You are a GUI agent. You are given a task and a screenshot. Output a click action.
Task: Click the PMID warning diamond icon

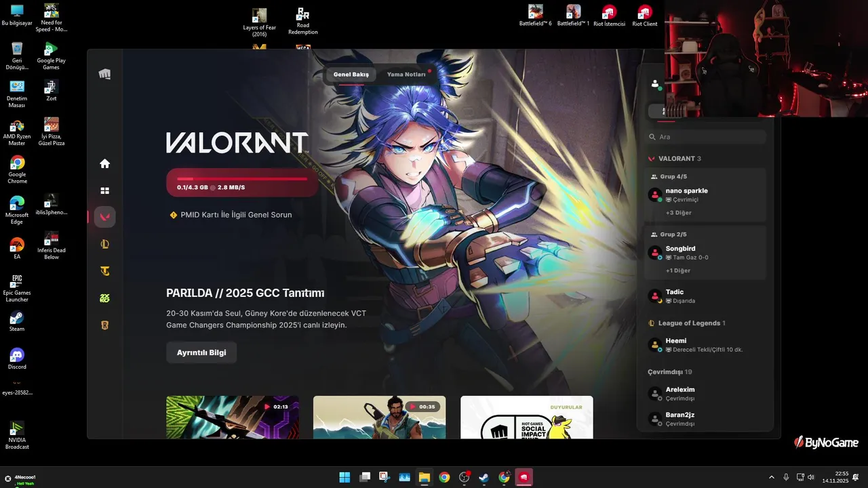(x=174, y=215)
